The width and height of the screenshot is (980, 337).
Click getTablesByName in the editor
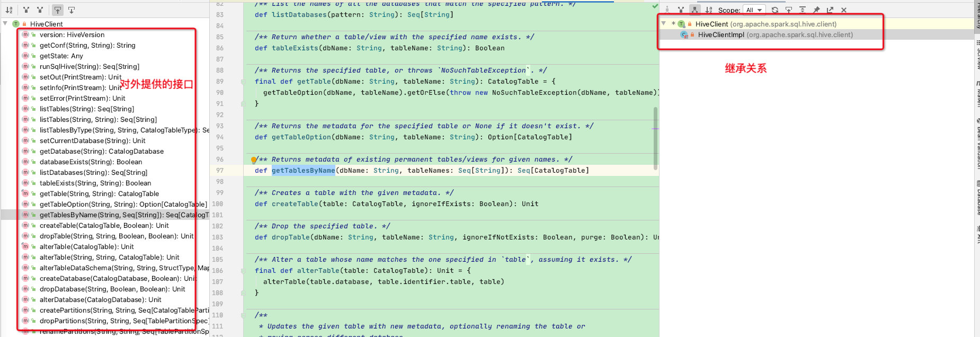tap(304, 171)
